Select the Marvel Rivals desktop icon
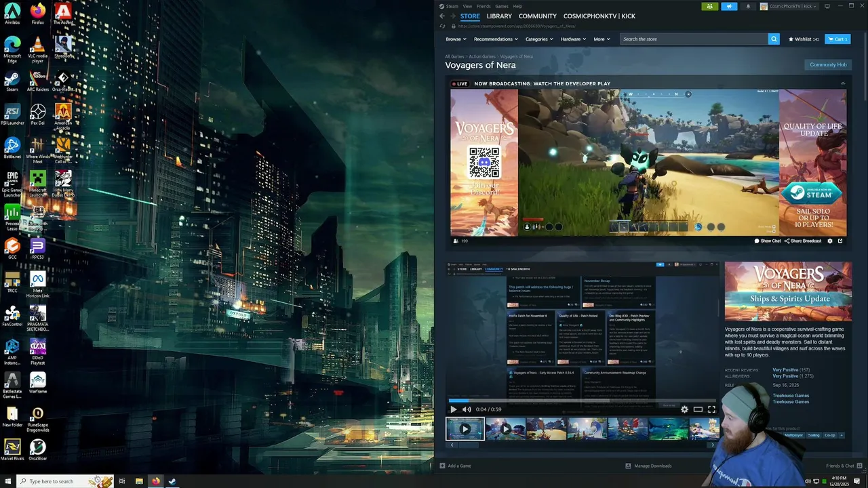This screenshot has height=488, width=868. [12, 450]
